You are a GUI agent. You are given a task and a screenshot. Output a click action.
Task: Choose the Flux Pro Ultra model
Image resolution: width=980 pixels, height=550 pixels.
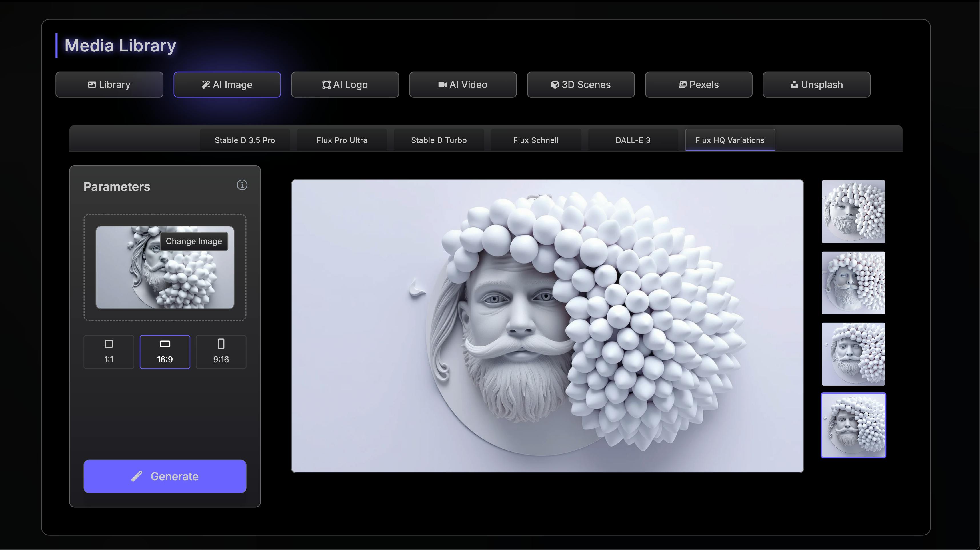(x=342, y=140)
